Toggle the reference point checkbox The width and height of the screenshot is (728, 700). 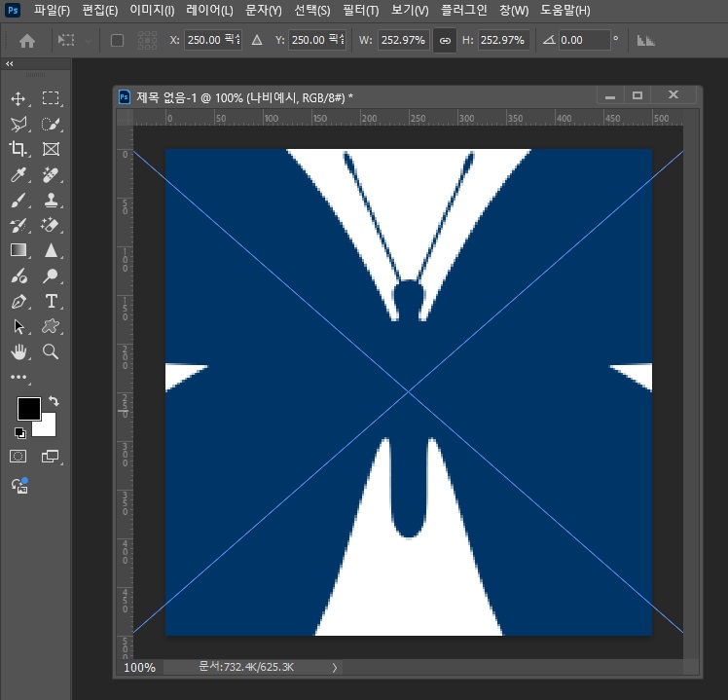click(117, 41)
